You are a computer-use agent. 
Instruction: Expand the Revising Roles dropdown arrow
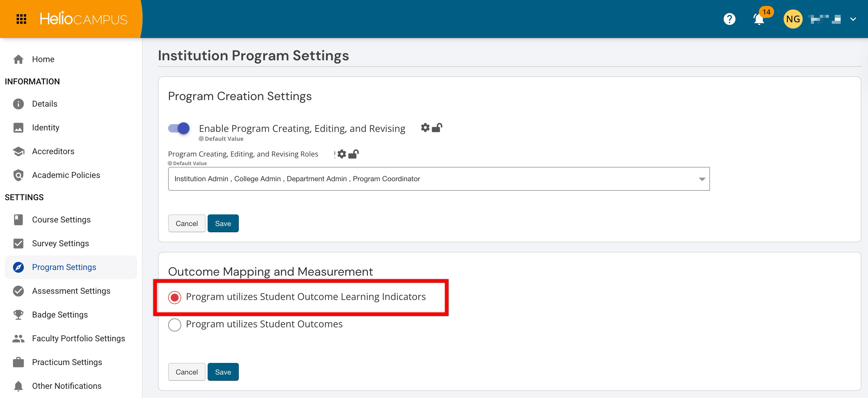pyautogui.click(x=702, y=179)
